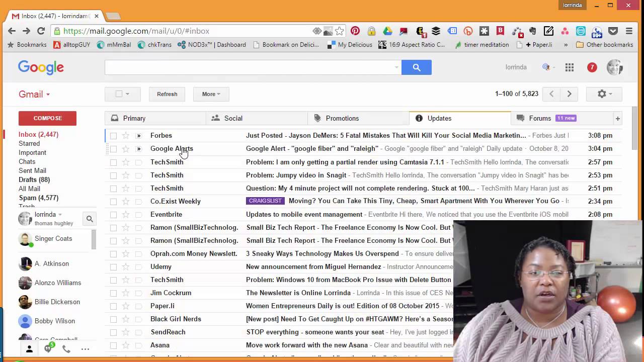This screenshot has width=644, height=362.
Task: Bookmark this page with star icon
Action: click(340, 31)
